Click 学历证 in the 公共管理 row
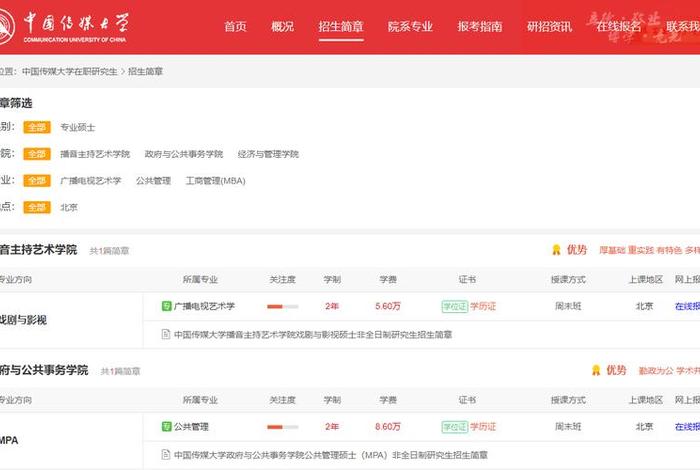Image resolution: width=700 pixels, height=470 pixels. [483, 427]
